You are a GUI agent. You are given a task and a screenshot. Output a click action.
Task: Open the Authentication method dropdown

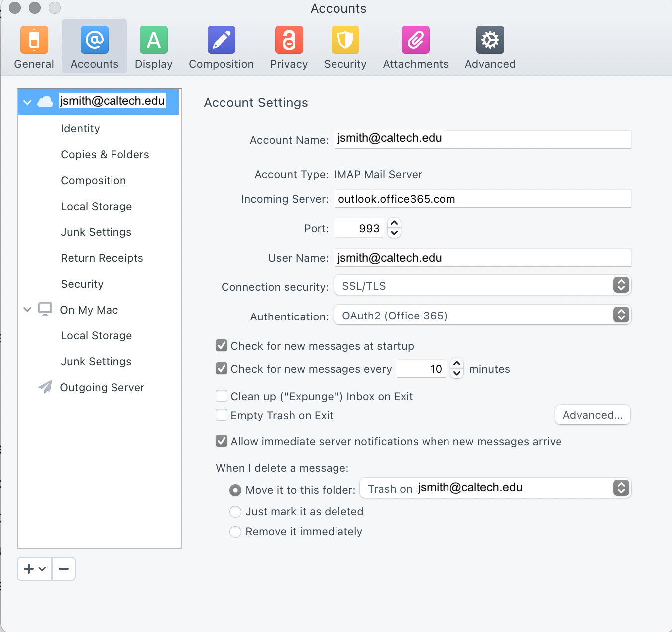[x=482, y=315]
